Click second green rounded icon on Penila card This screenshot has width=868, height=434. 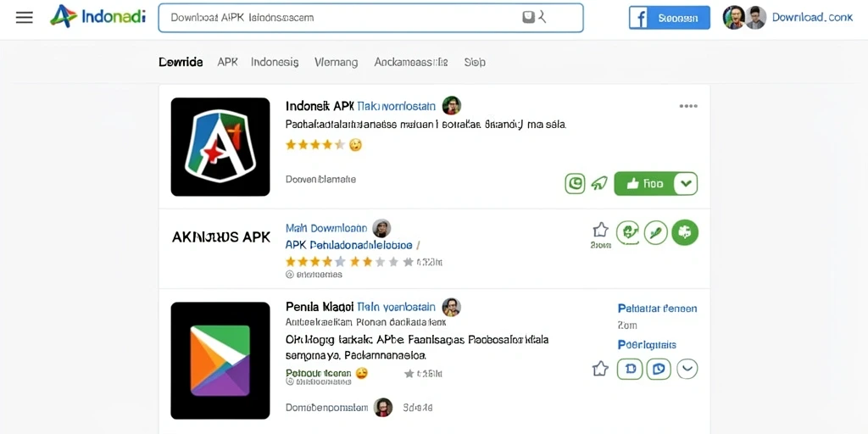coord(658,369)
